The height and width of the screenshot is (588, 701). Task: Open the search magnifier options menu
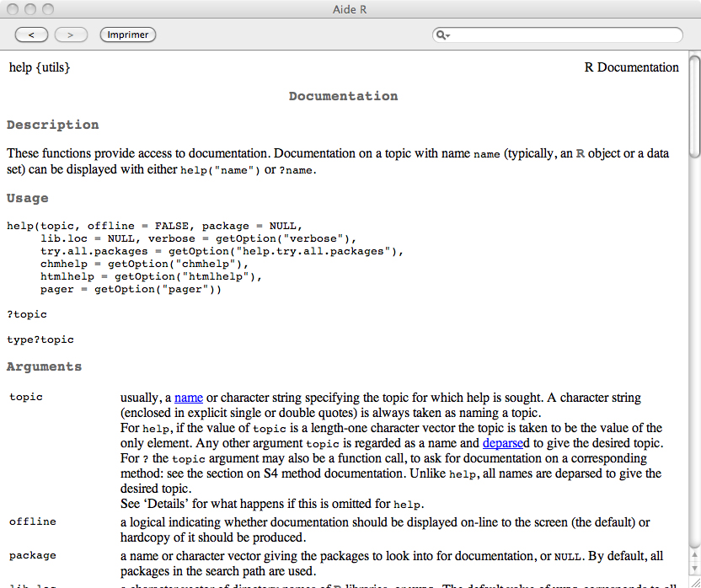pyautogui.click(x=442, y=35)
